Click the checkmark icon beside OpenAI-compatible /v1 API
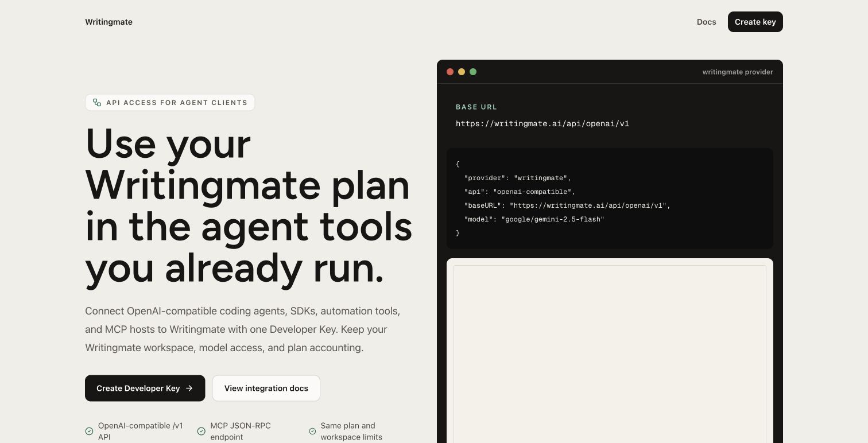Image resolution: width=868 pixels, height=443 pixels. tap(89, 431)
